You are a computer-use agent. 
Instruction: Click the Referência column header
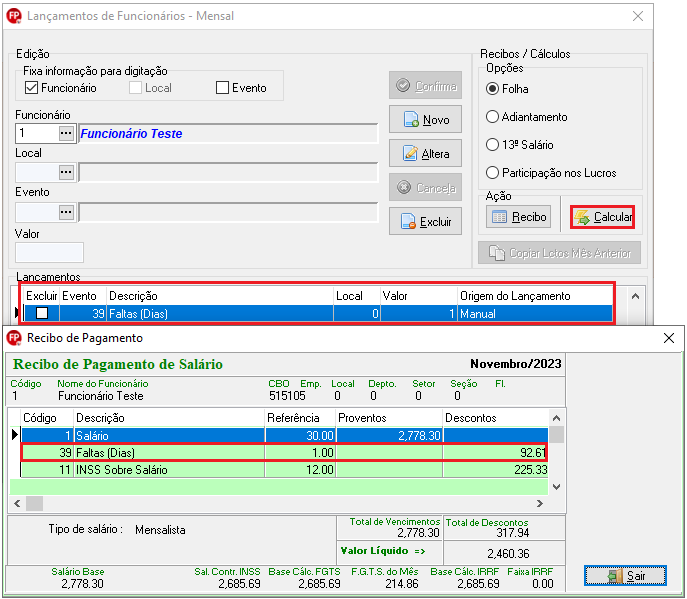click(300, 418)
